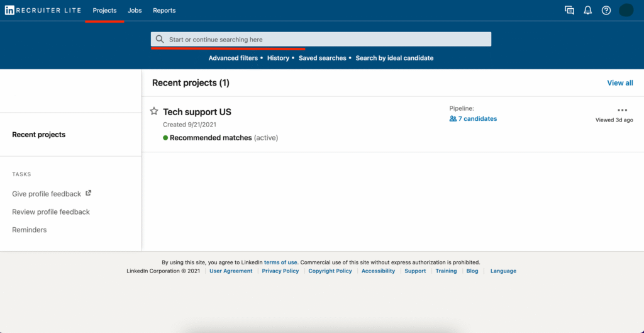Click the search magnifier icon
This screenshot has height=333, width=644.
[160, 40]
